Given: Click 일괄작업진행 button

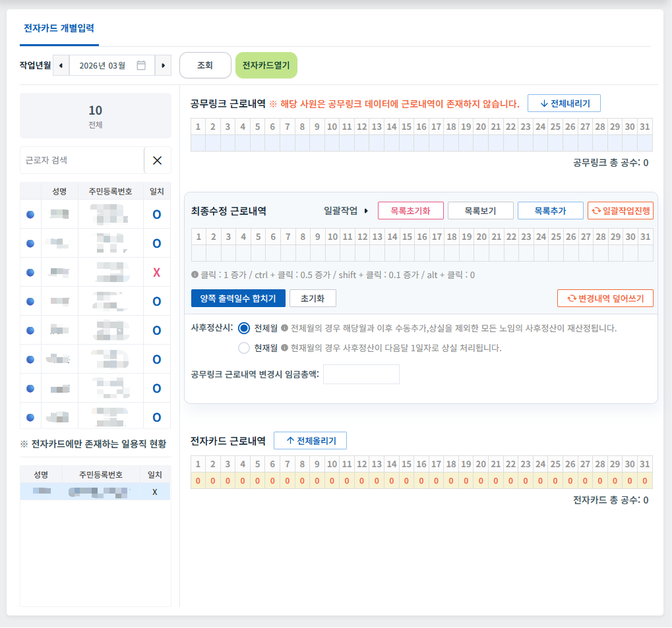Looking at the screenshot, I should pos(620,211).
